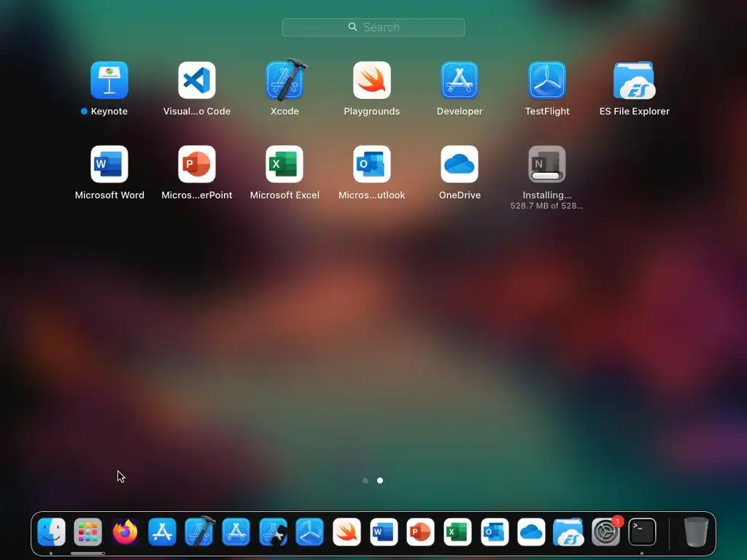Screen dimensions: 747x560
Task: Open the Trash in the Dock
Action: point(696,532)
